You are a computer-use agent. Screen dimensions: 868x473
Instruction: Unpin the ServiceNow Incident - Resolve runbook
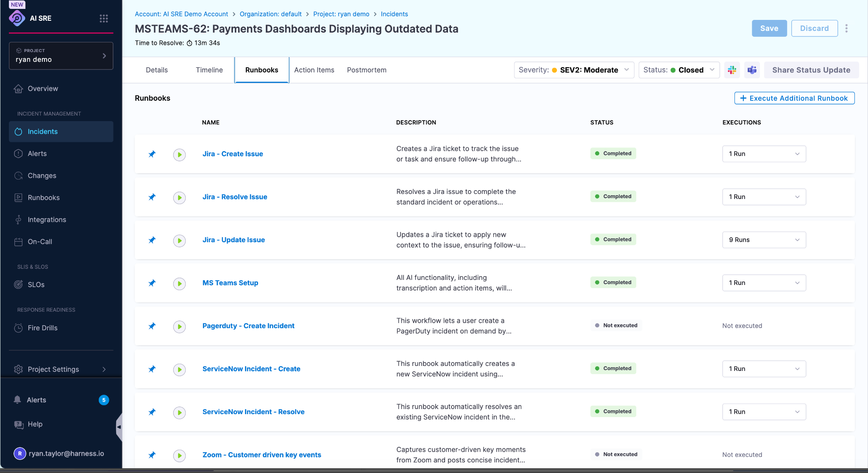tap(152, 412)
